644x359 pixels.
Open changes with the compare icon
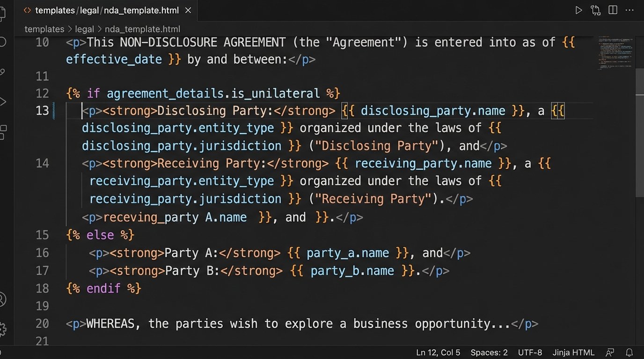pos(595,10)
